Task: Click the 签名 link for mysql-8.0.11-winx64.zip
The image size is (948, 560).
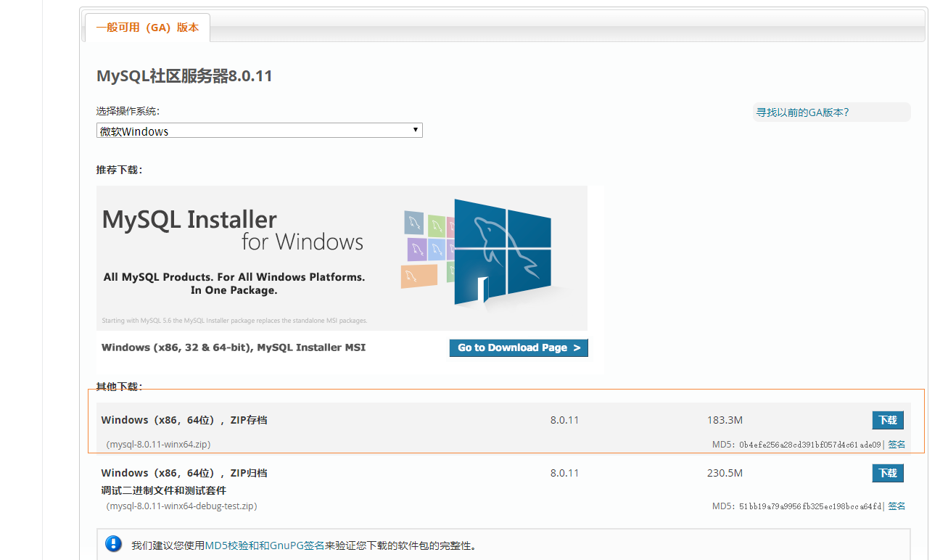Action: click(897, 444)
